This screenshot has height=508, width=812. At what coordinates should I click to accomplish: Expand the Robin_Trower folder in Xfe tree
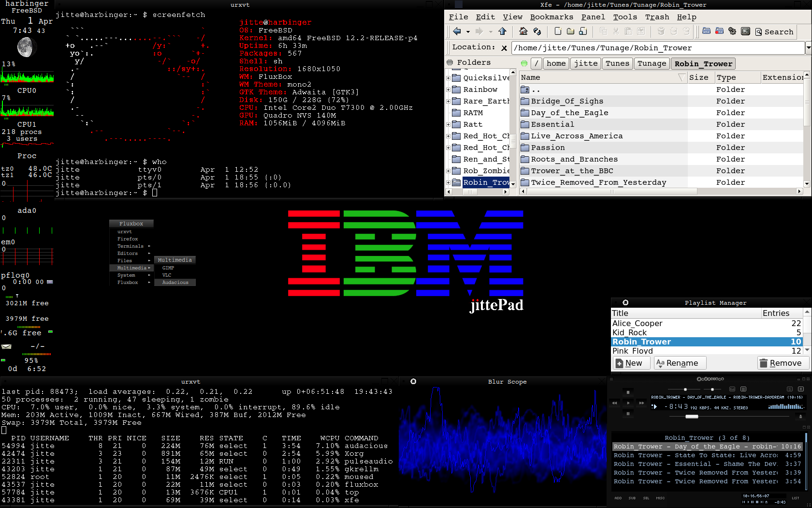pos(448,182)
